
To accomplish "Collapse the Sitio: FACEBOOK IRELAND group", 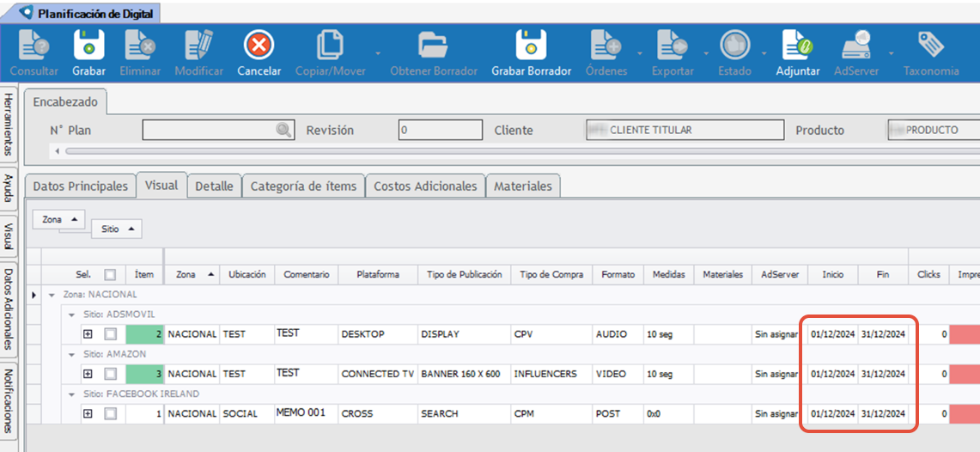I will tap(72, 394).
